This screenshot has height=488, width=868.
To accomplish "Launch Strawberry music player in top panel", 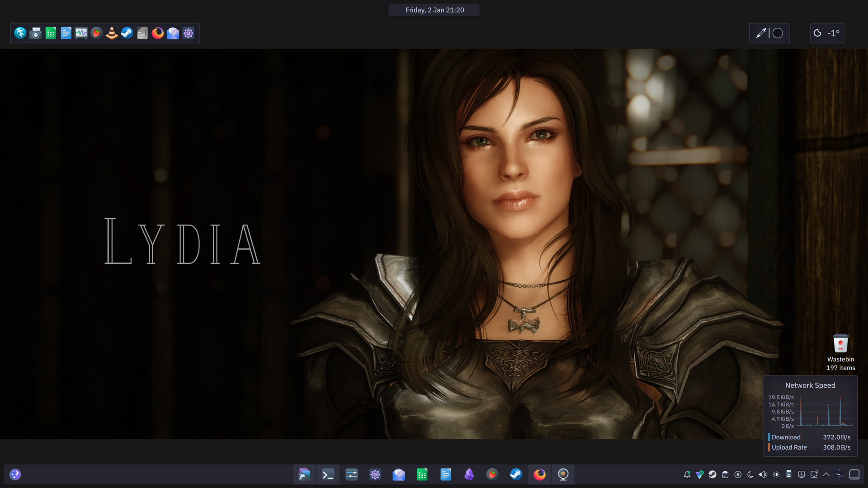I will click(96, 33).
